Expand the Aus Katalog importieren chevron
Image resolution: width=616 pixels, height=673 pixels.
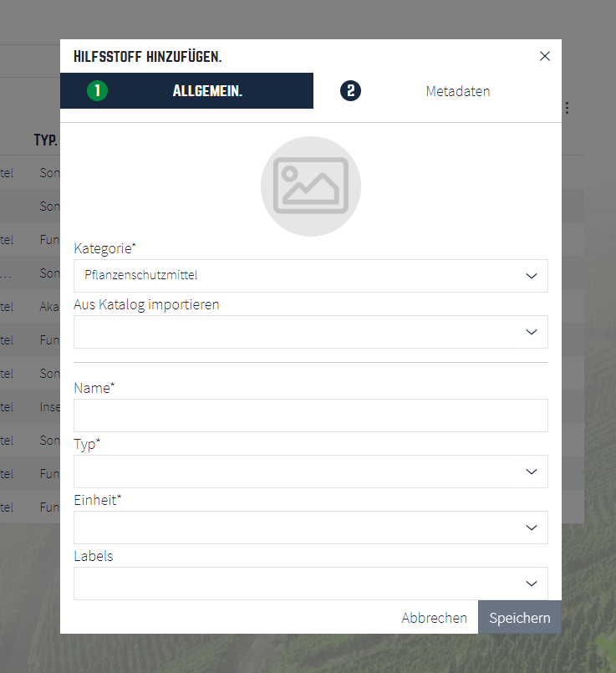coord(532,332)
